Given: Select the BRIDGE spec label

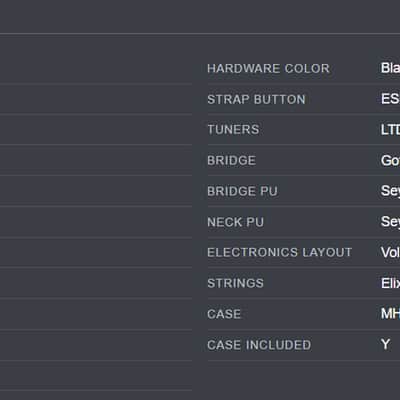Looking at the screenshot, I should pyautogui.click(x=232, y=161).
